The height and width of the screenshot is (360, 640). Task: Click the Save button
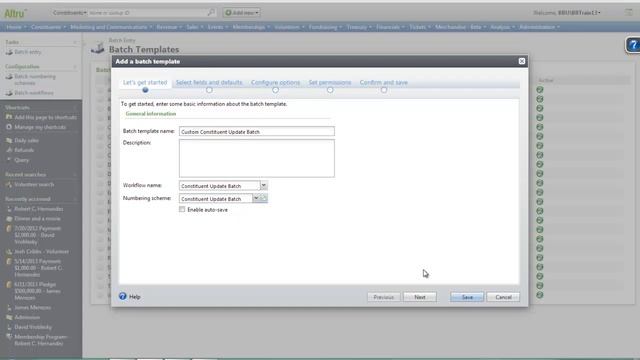pyautogui.click(x=467, y=297)
